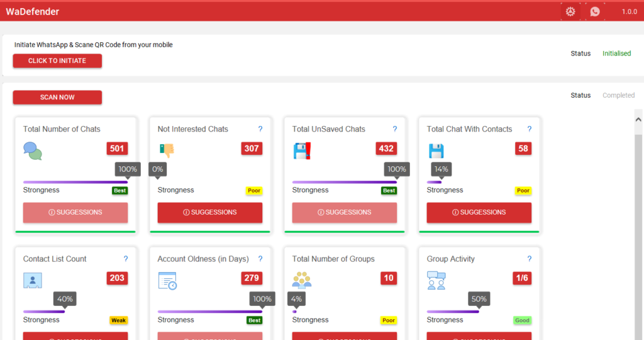Click Best label in Account Oldness card
The image size is (644, 340).
coord(254,320)
